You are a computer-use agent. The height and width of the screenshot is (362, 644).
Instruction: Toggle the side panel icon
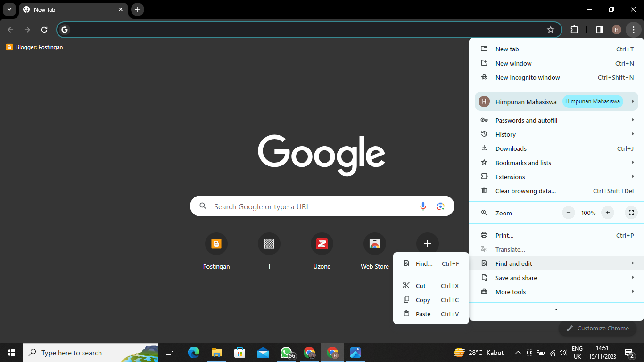point(599,30)
